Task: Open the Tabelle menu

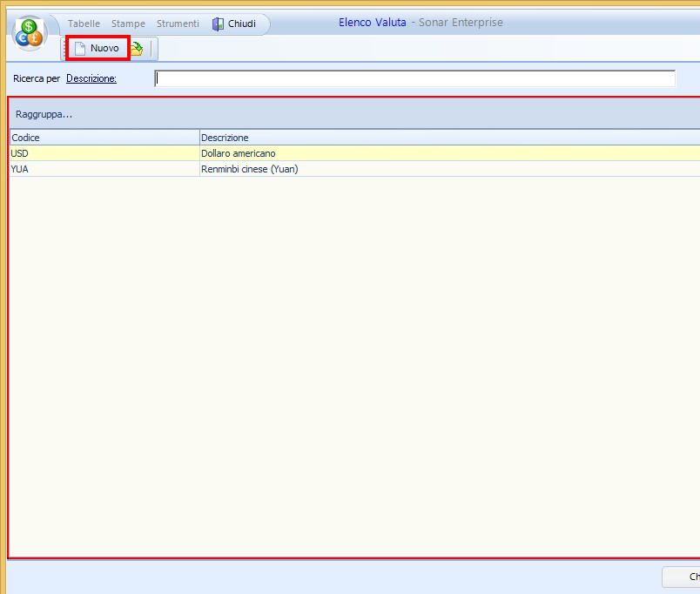Action: (84, 24)
